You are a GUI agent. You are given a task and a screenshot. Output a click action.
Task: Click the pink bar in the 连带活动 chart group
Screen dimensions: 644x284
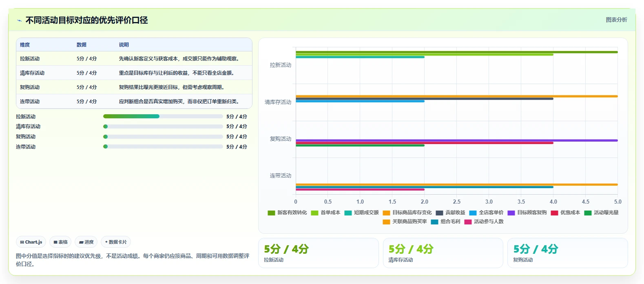(360, 189)
